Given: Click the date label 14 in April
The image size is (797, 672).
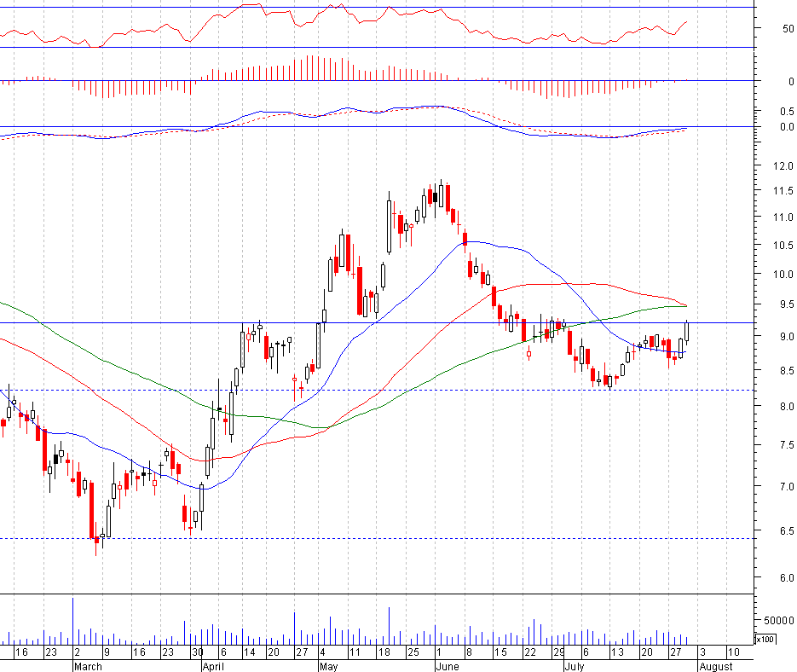Looking at the screenshot, I should [x=249, y=652].
